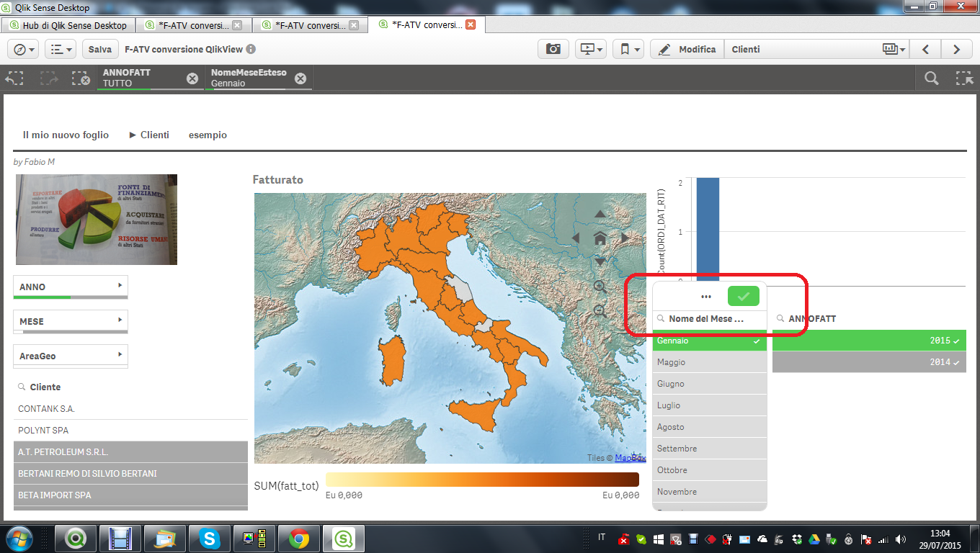The image size is (980, 553).
Task: Go to previous sheet arrow
Action: [926, 49]
